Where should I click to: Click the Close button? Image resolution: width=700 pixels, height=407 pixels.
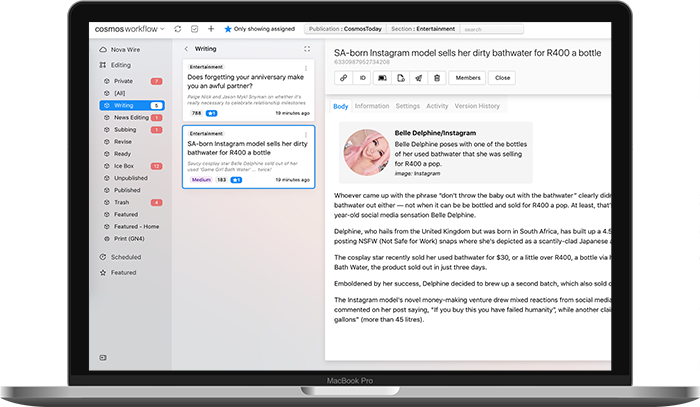502,78
